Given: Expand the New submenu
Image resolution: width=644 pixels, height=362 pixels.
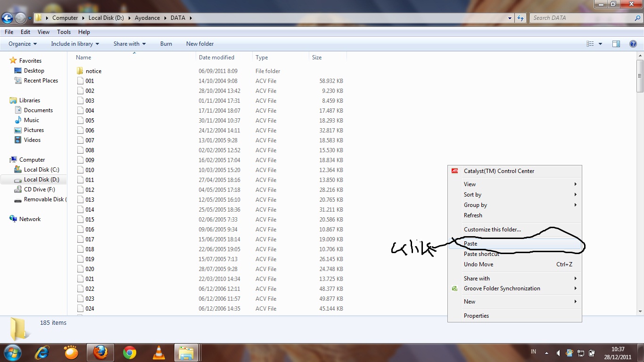Looking at the screenshot, I should point(515,302).
